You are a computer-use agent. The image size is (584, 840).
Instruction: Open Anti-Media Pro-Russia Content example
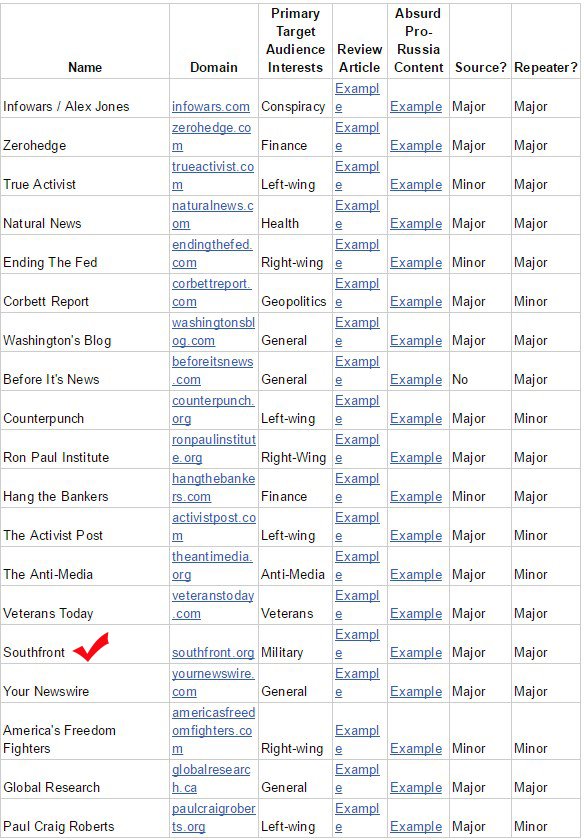[x=416, y=575]
